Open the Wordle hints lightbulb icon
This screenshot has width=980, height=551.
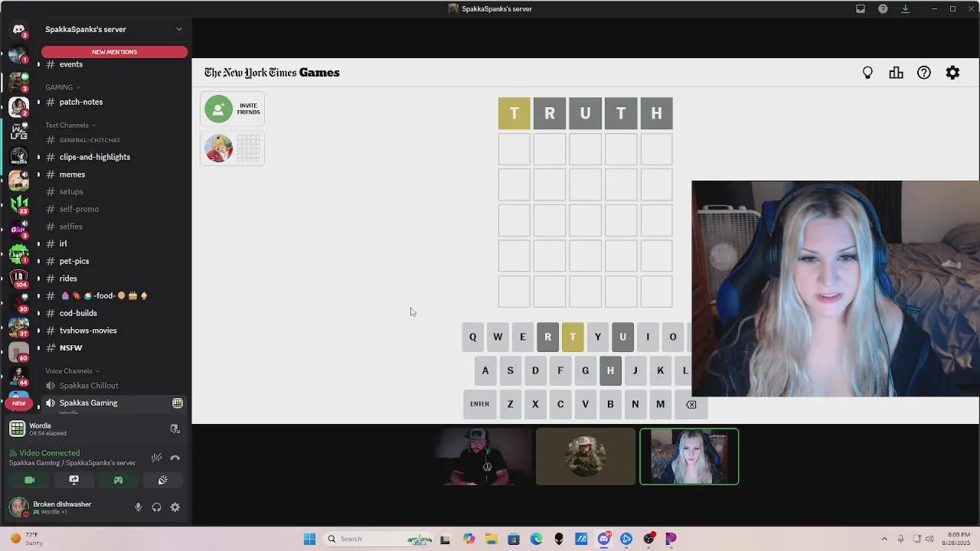click(x=867, y=73)
